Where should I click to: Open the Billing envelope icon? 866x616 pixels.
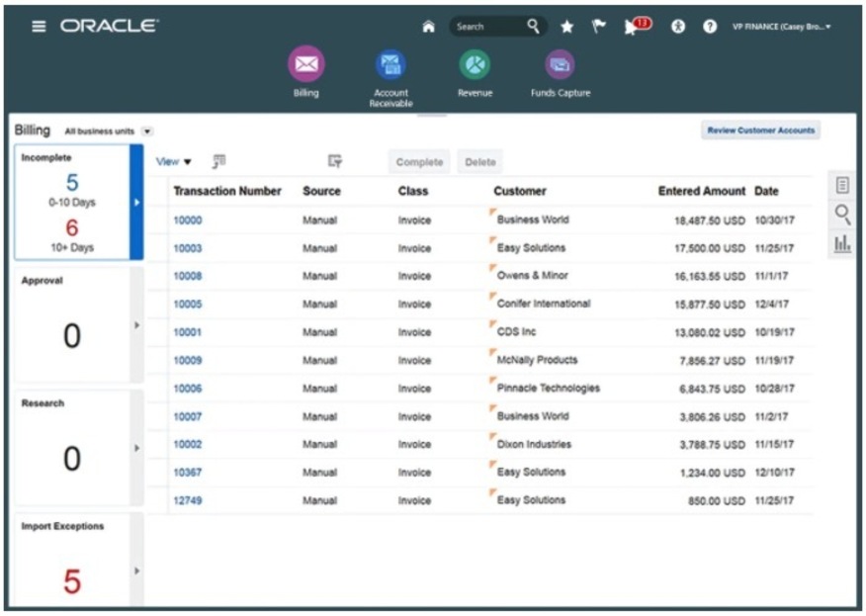(306, 64)
